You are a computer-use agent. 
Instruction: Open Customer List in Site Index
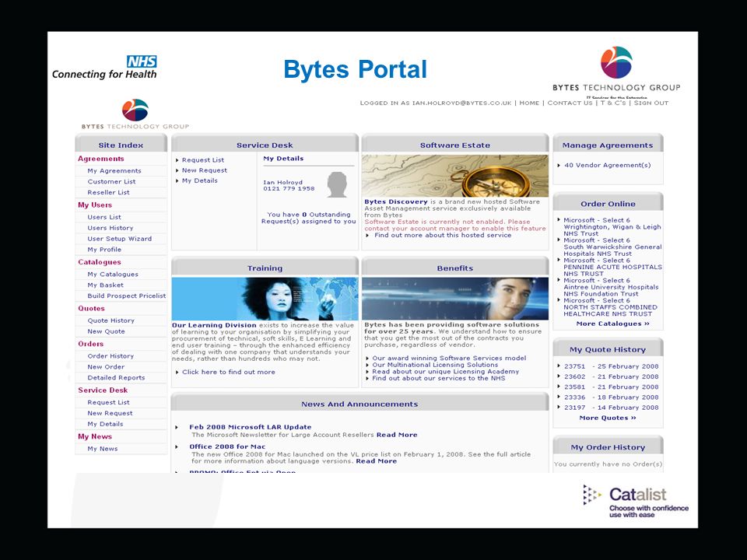point(111,181)
